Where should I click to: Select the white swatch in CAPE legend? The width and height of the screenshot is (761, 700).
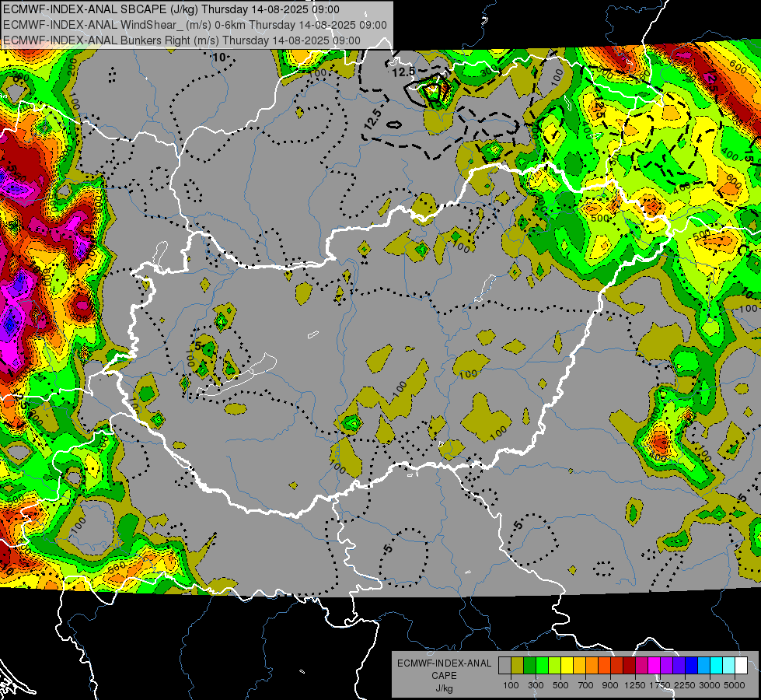pyautogui.click(x=741, y=666)
